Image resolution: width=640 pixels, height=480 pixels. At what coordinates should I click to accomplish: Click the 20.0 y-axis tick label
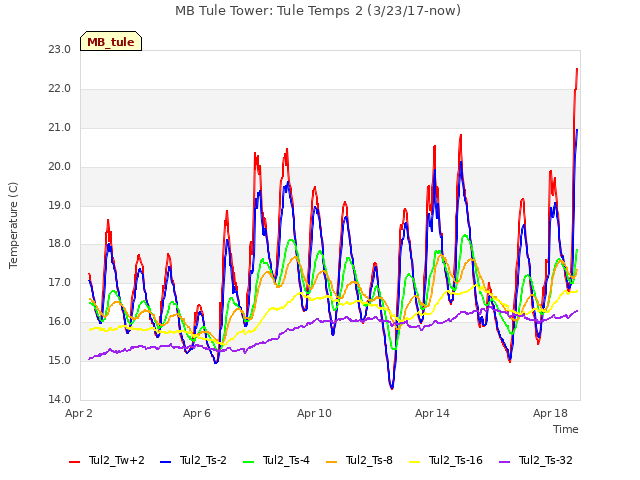pyautogui.click(x=60, y=167)
